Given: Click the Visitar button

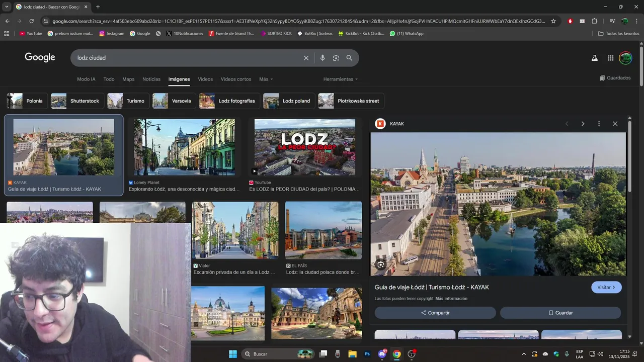Looking at the screenshot, I should tap(606, 287).
